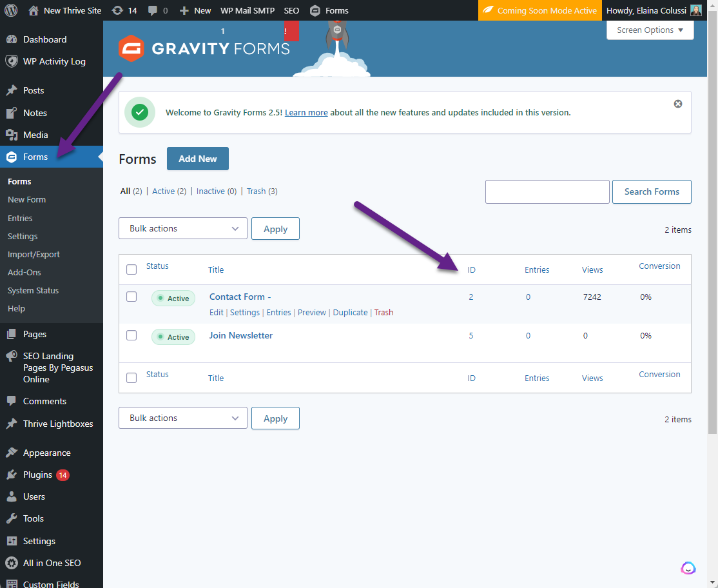Open the Contact Form title link

point(240,297)
